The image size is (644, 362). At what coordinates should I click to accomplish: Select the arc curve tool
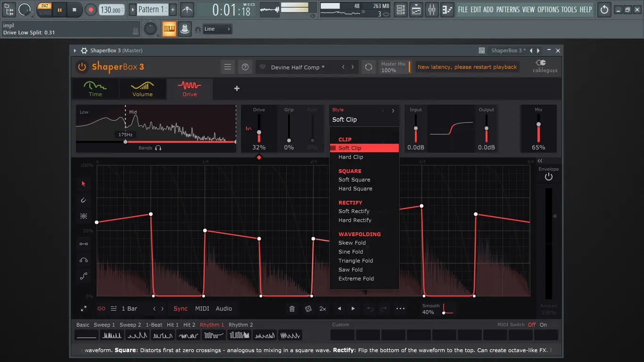pyautogui.click(x=83, y=260)
